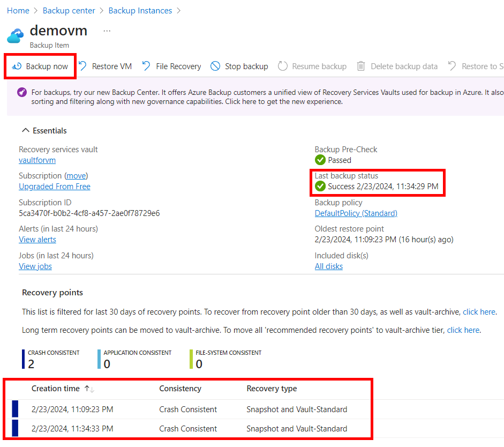Go to Backup center breadcrumb
Viewport: 504px width, 447px height.
(x=69, y=11)
